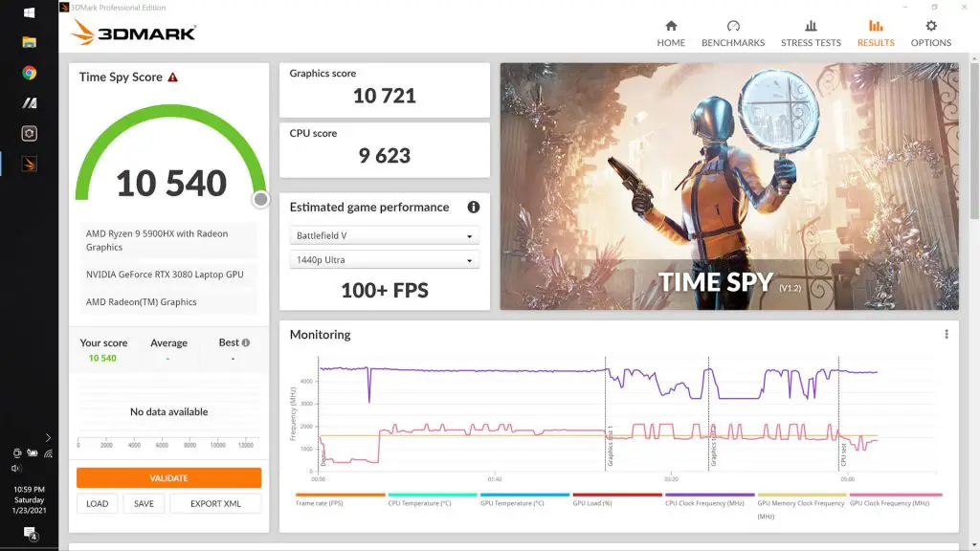Image resolution: width=980 pixels, height=551 pixels.
Task: Open the Windows Start menu
Action: pos(29,12)
